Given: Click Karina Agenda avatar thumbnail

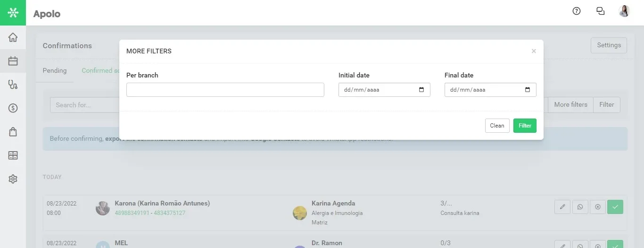Looking at the screenshot, I should click(x=300, y=213).
